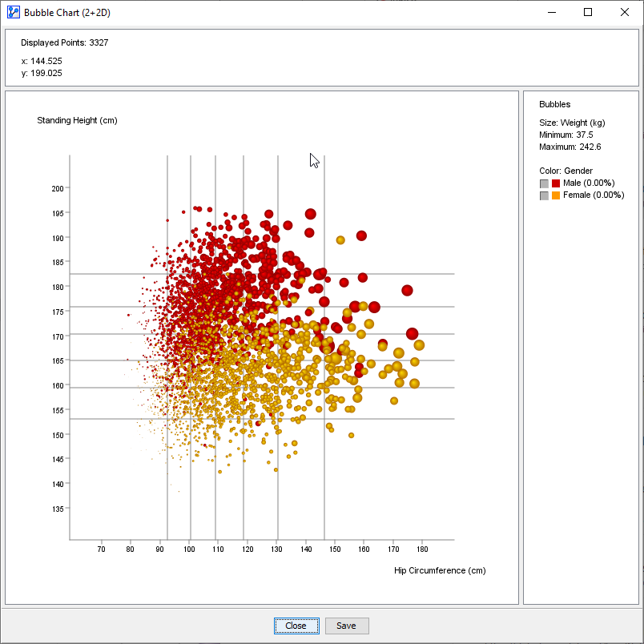Image resolution: width=644 pixels, height=644 pixels.
Task: Close the window using the title bar X
Action: (625, 12)
